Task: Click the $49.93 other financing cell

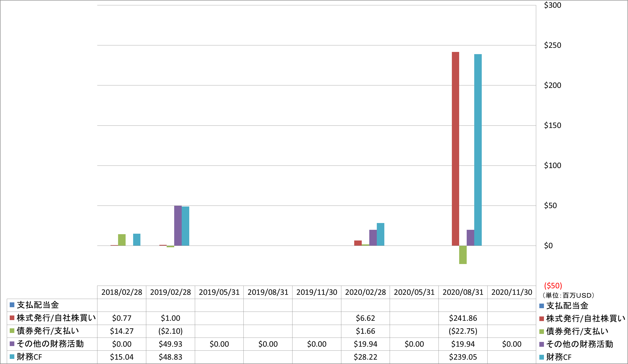Action: 171,344
